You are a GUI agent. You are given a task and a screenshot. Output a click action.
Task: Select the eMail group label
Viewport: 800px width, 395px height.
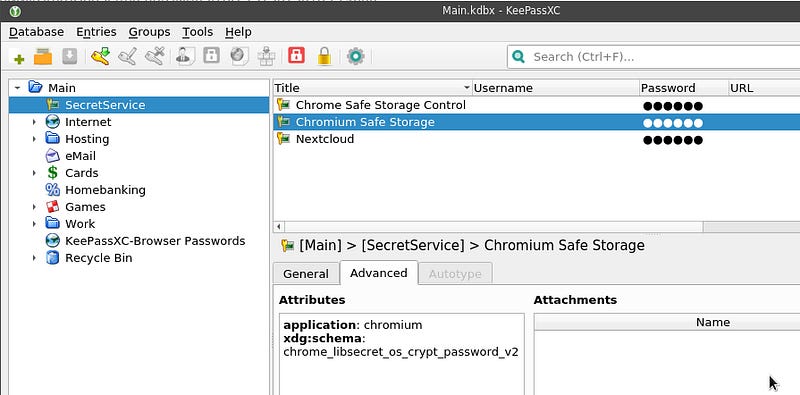point(80,156)
